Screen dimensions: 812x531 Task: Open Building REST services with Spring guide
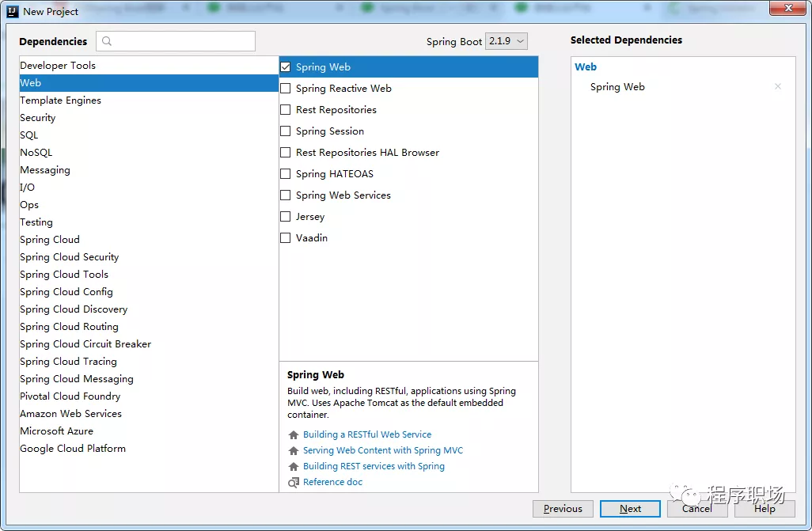pos(374,466)
